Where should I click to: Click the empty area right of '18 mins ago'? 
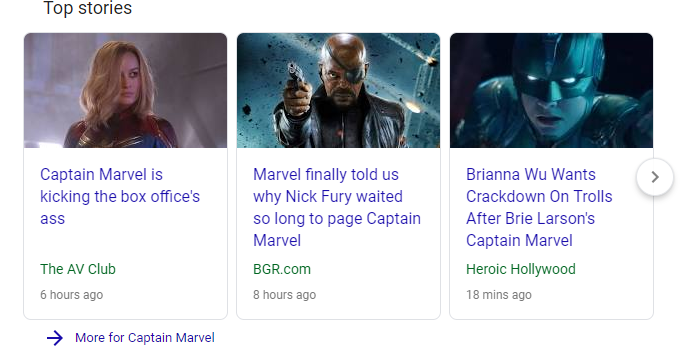(591, 294)
